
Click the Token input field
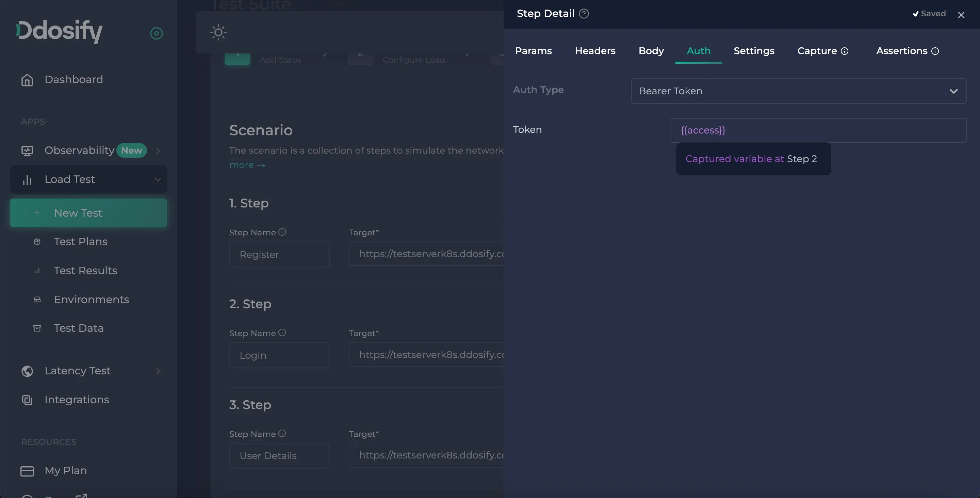click(818, 130)
